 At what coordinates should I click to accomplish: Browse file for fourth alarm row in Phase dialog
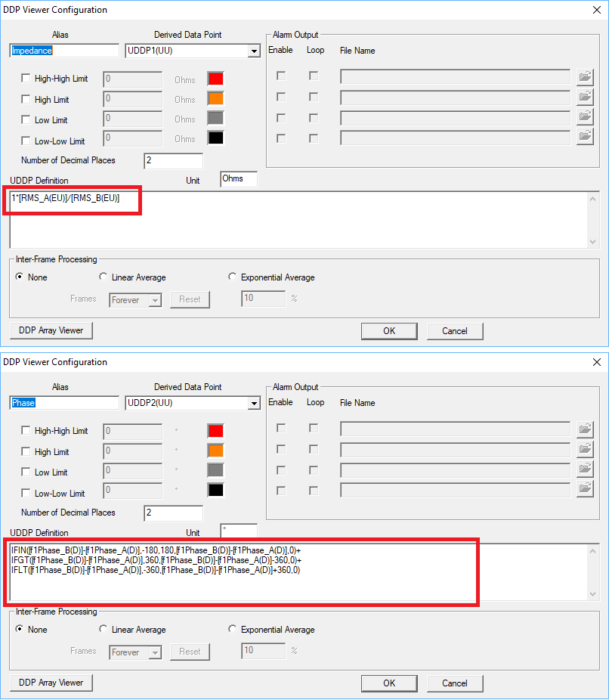point(585,489)
